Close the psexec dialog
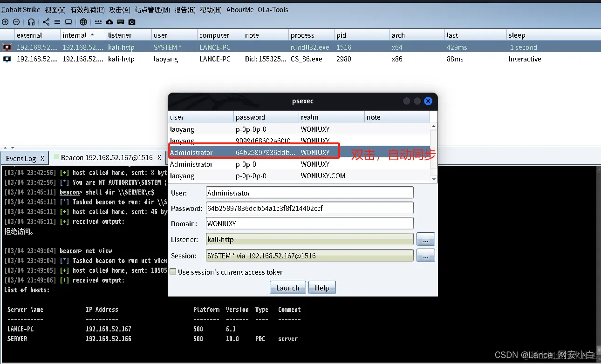The width and height of the screenshot is (601, 364). pos(428,101)
